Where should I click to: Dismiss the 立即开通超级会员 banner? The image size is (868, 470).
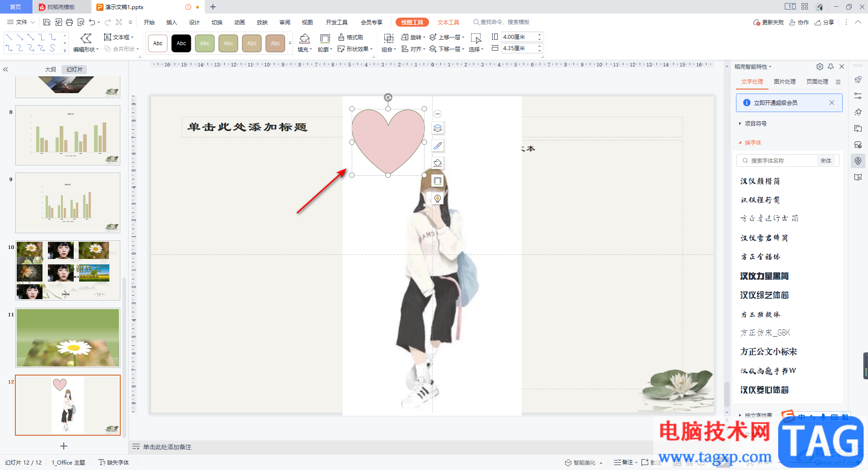[831, 103]
